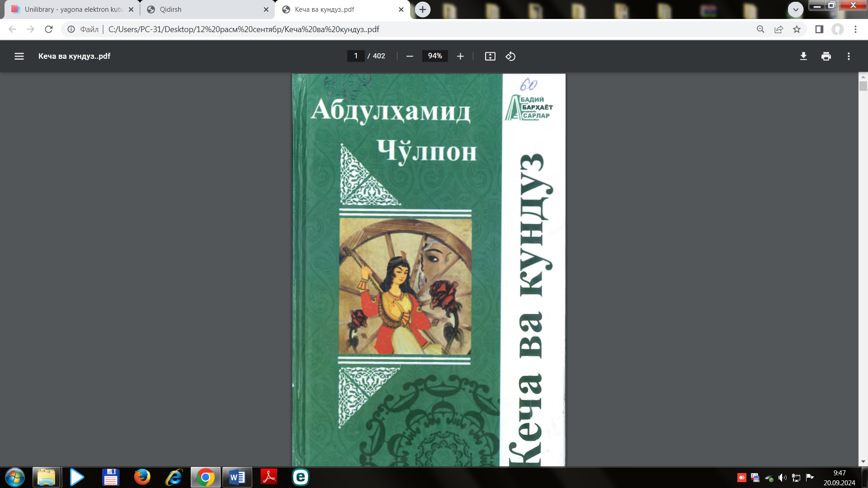This screenshot has height=488, width=868.
Task: Go forward in browser history
Action: [x=31, y=29]
